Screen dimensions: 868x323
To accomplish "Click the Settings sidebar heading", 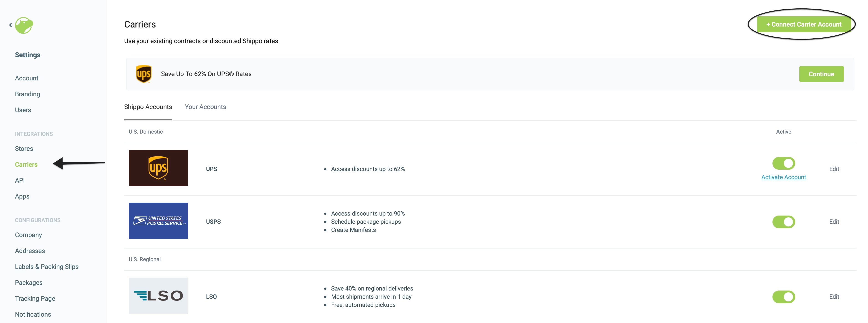I will (x=28, y=55).
